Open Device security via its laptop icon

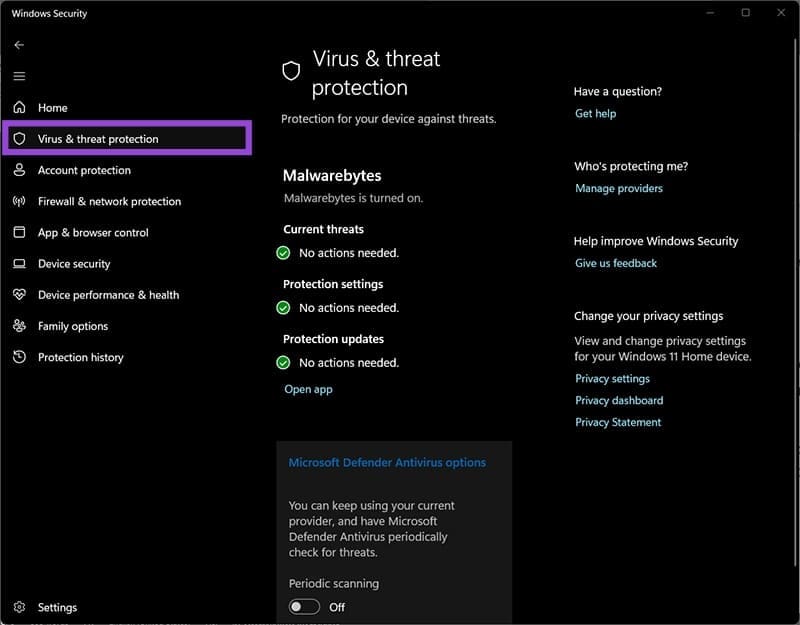pos(20,263)
